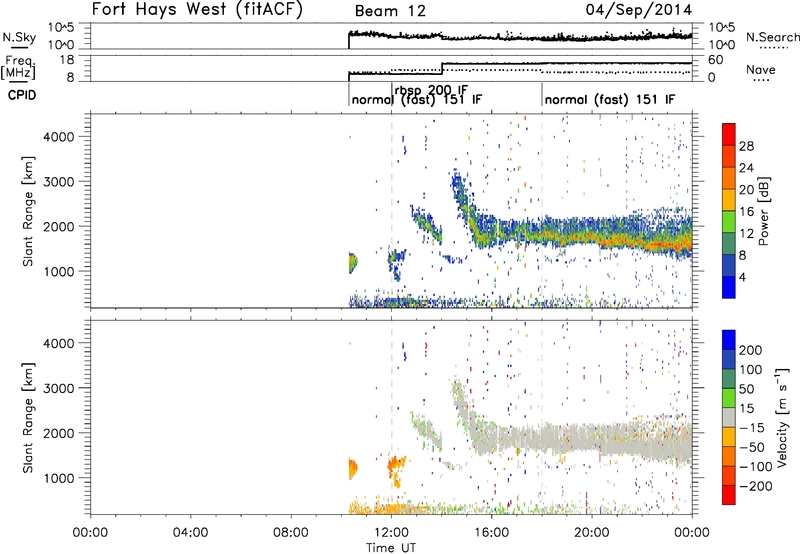Select the 'Beam 12' label
The height and width of the screenshot is (554, 800).
[x=390, y=11]
